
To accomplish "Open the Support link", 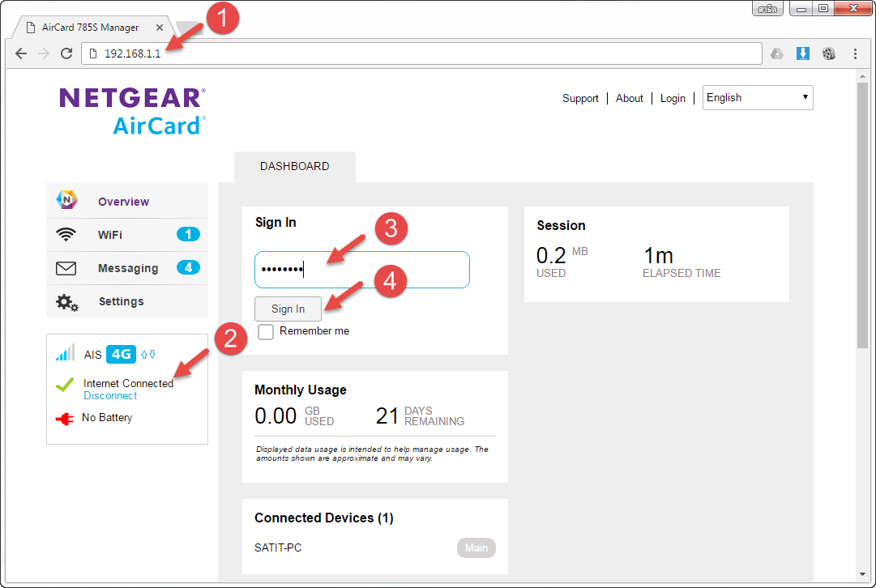I will [580, 98].
